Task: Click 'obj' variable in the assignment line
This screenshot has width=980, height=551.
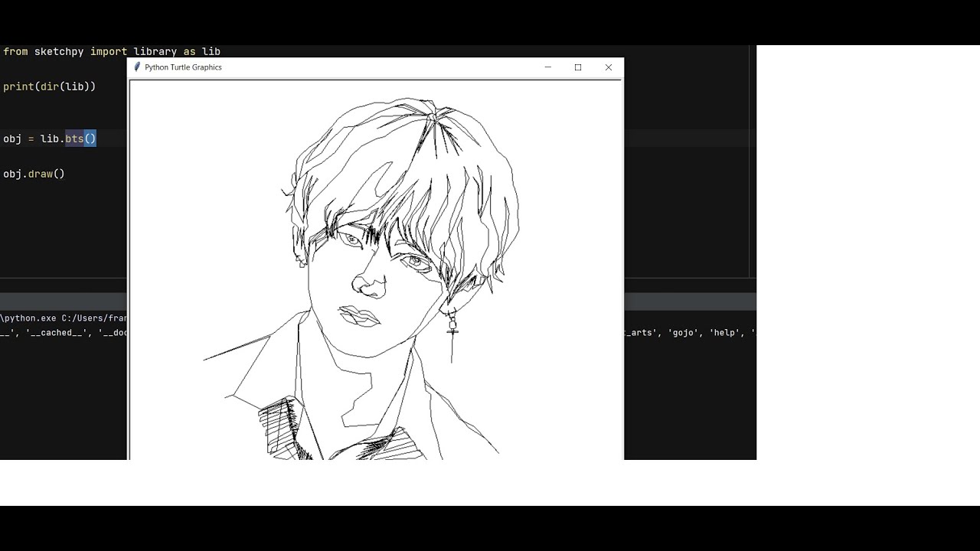Action: point(12,139)
